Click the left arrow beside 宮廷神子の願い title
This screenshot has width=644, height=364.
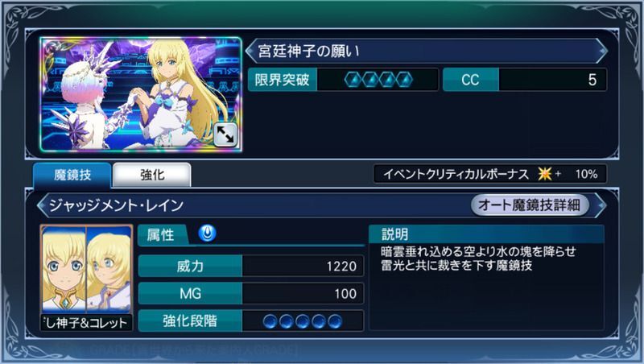click(x=250, y=51)
